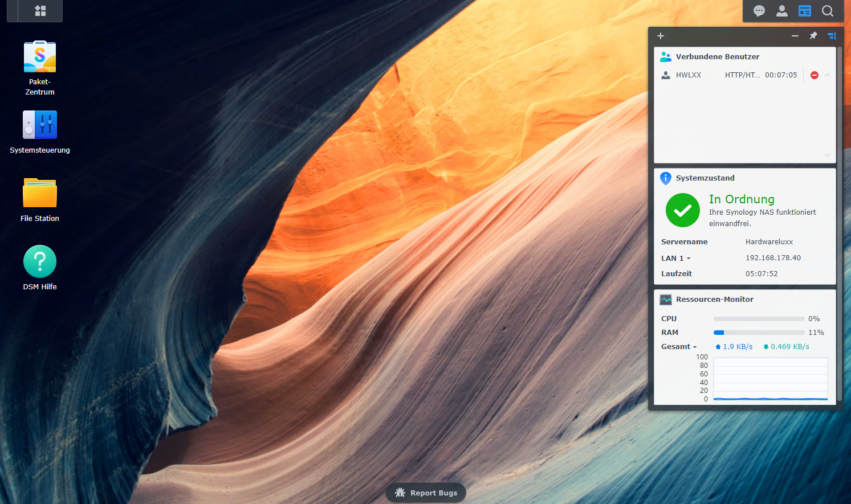The height and width of the screenshot is (504, 851).
Task: Click Ressourcen-Monitor widget title
Action: (x=715, y=300)
